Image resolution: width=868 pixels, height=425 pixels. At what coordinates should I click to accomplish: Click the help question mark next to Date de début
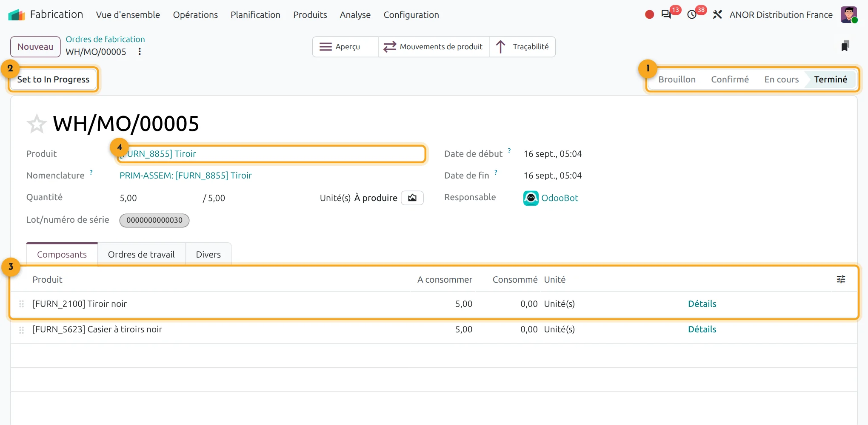(509, 151)
